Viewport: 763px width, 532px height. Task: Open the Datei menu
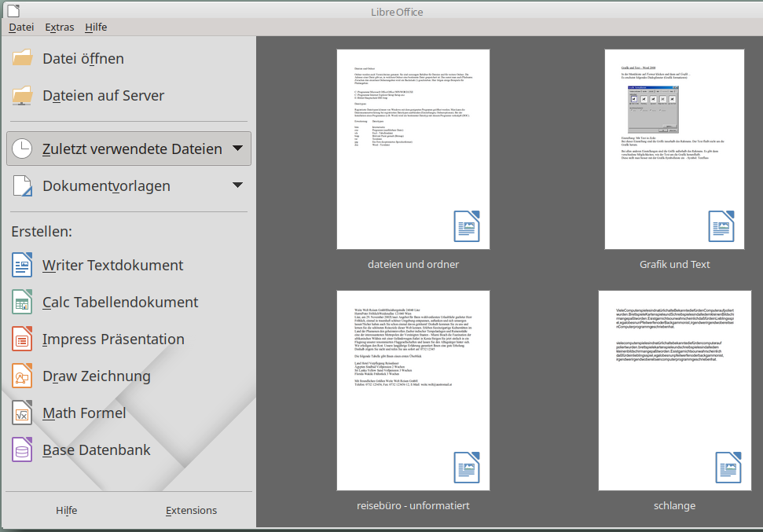(21, 28)
